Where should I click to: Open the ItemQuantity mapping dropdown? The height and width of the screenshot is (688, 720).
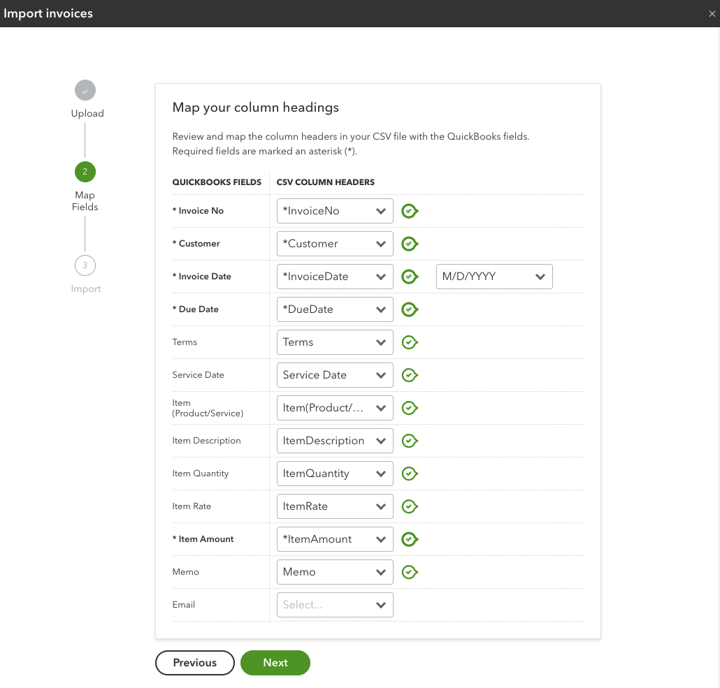point(335,474)
